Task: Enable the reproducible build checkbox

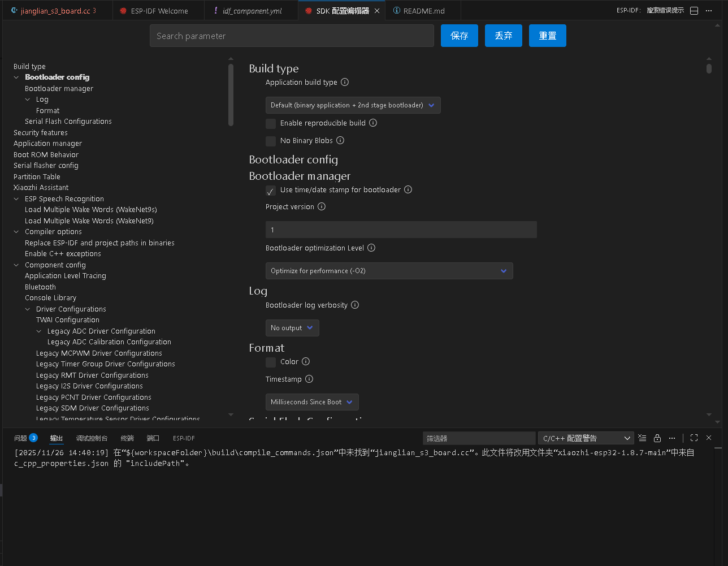Action: [x=271, y=123]
